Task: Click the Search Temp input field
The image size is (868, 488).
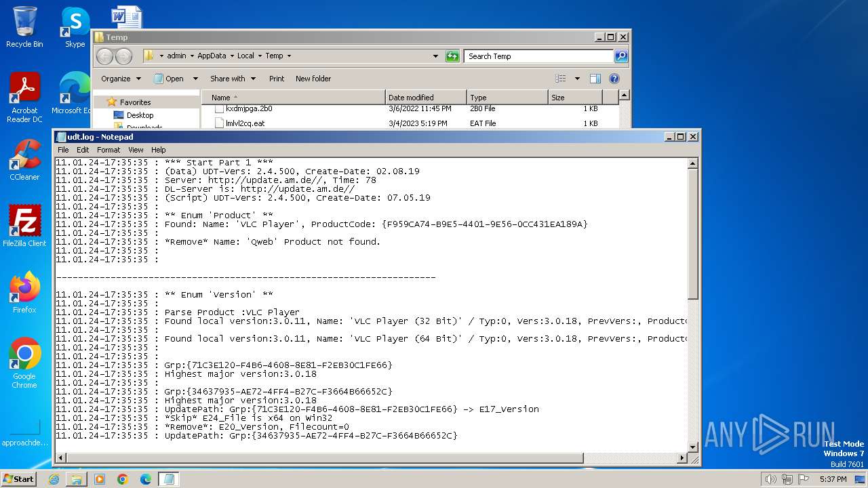Action: coord(539,56)
